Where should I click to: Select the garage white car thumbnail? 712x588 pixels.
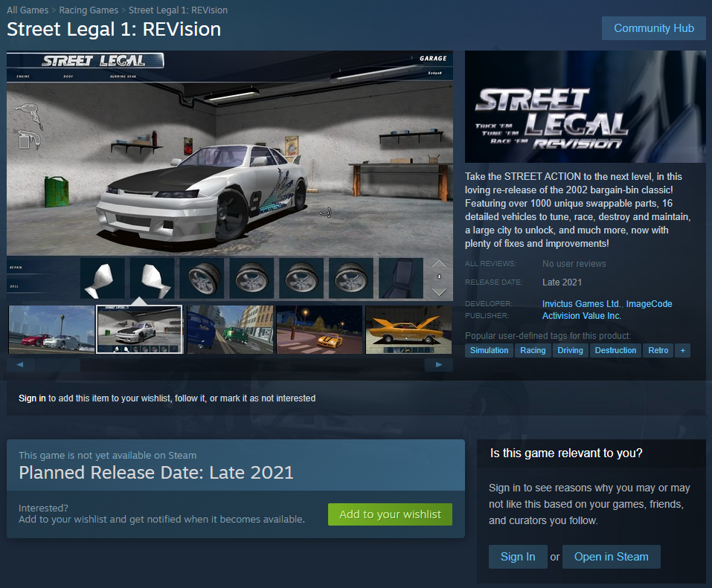[x=139, y=329]
